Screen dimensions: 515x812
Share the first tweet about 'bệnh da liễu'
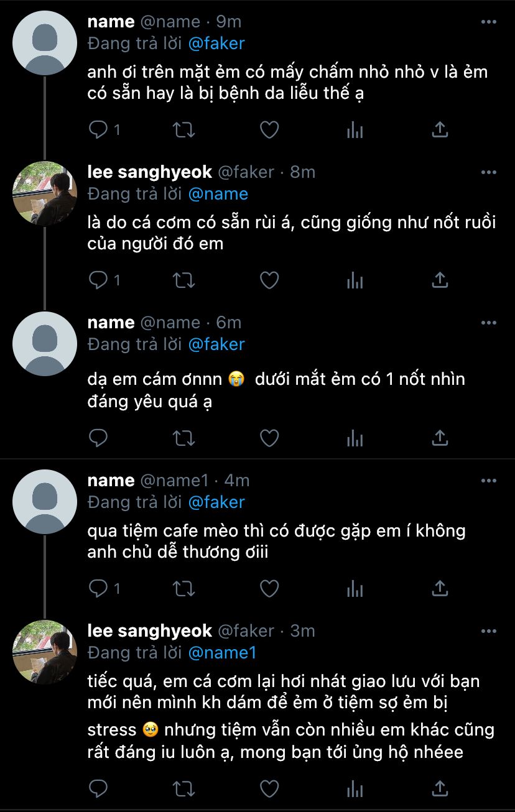coord(440,129)
